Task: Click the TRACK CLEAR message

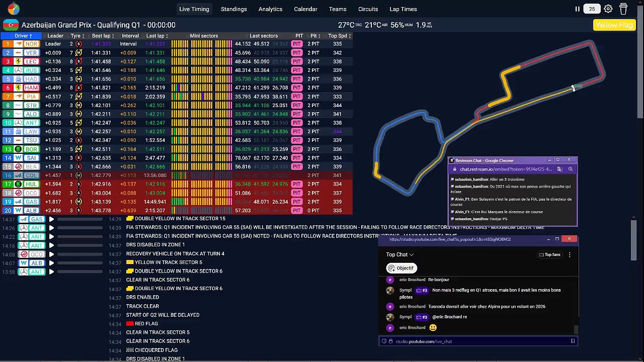Action: click(142, 306)
